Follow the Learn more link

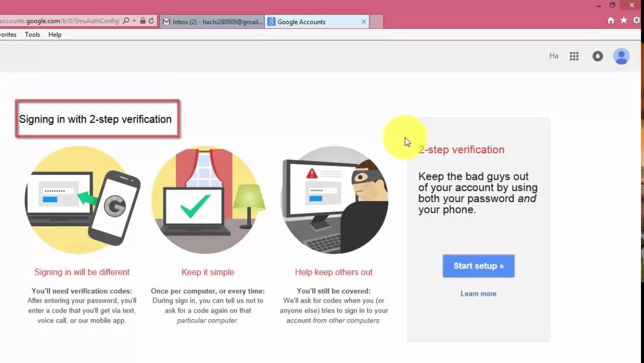(x=478, y=293)
